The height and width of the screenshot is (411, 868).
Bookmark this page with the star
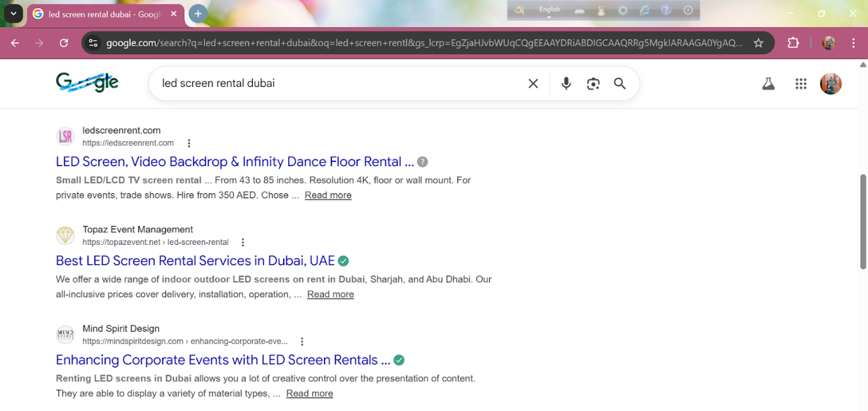coord(758,43)
